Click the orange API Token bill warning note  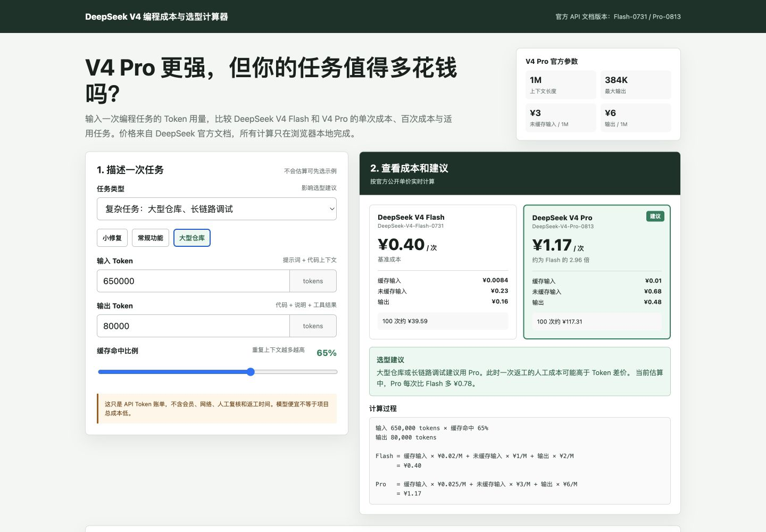tap(217, 409)
